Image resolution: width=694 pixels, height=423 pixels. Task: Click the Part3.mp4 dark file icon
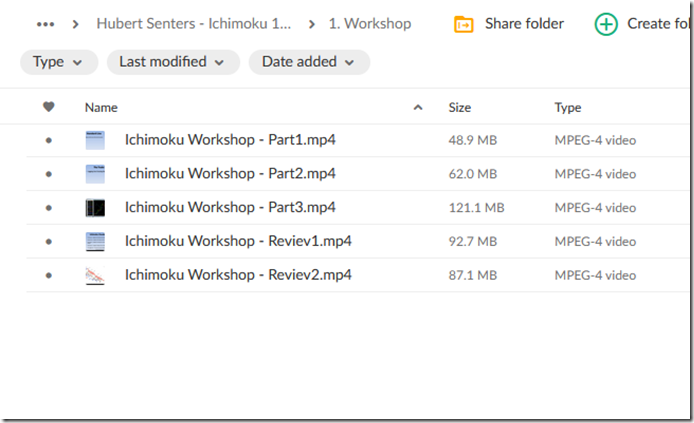(95, 208)
